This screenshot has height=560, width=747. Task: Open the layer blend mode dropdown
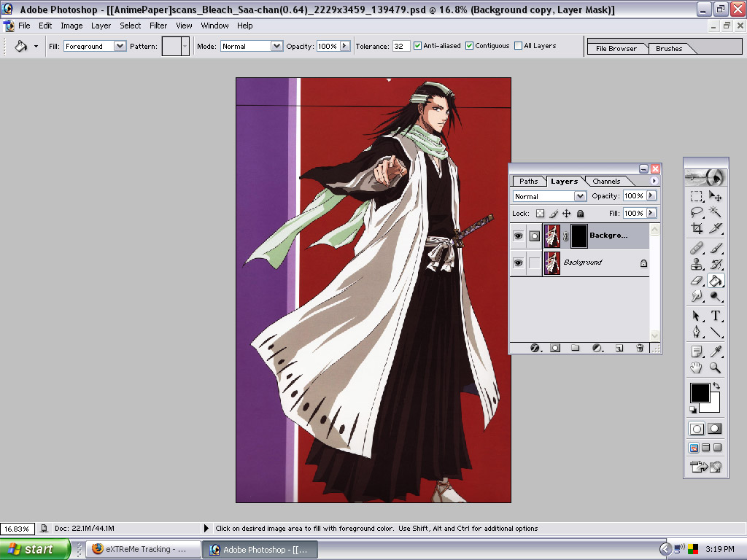click(580, 196)
